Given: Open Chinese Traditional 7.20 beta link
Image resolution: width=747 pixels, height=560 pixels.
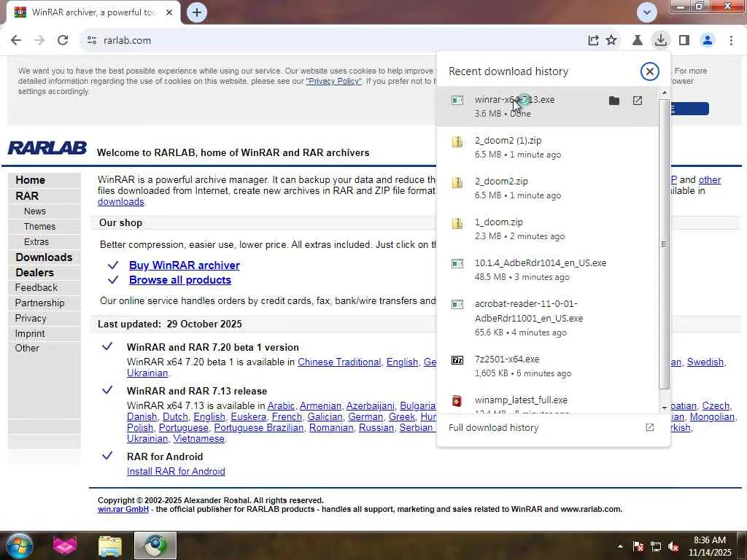Looking at the screenshot, I should pos(339,362).
